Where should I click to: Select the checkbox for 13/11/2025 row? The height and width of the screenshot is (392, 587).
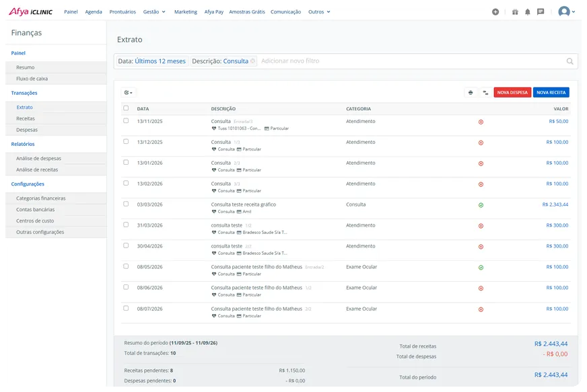tap(126, 121)
